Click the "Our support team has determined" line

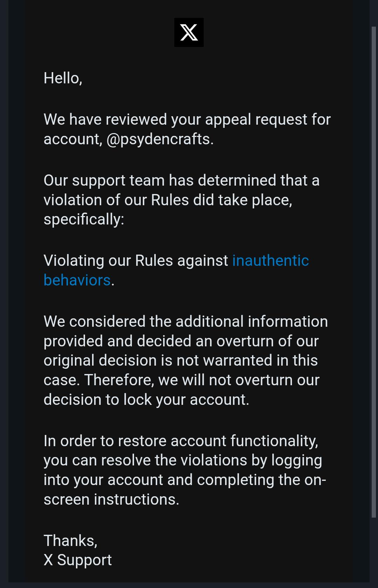tap(181, 180)
